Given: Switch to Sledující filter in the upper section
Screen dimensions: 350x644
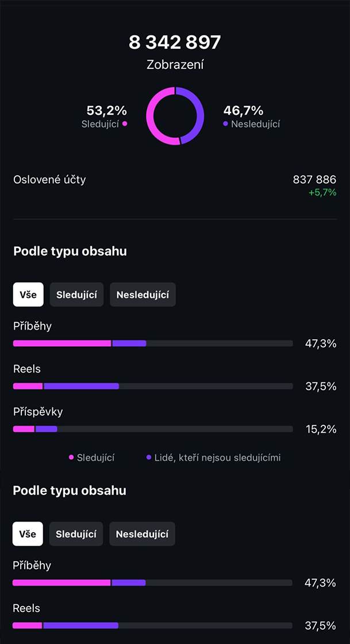Looking at the screenshot, I should (x=76, y=295).
